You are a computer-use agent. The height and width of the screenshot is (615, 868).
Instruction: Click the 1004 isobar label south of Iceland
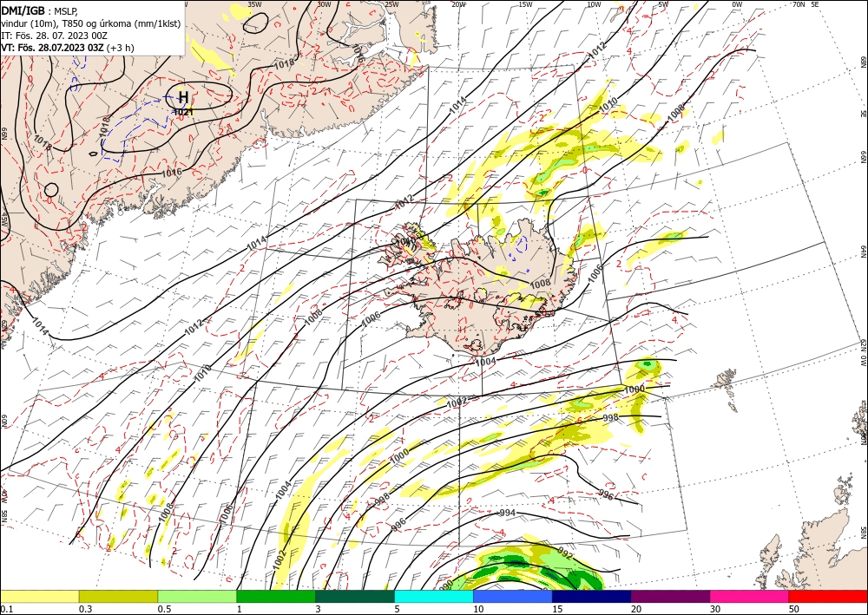click(x=485, y=361)
